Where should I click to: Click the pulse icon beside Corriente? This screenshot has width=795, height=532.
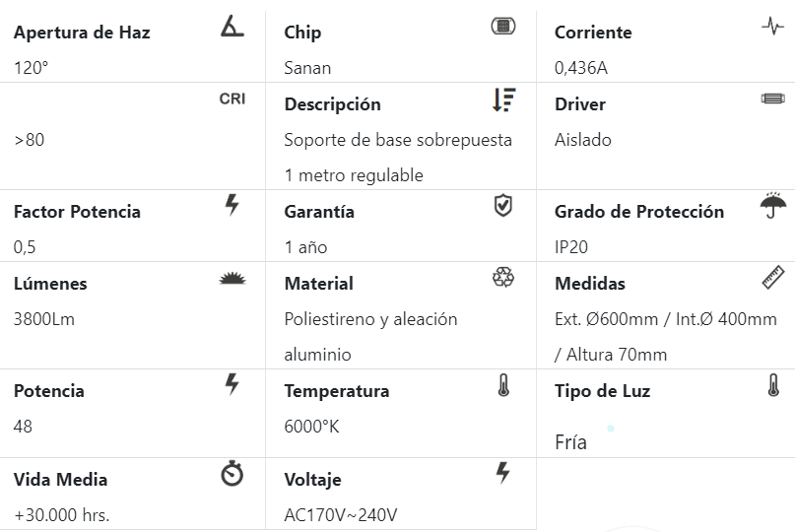click(773, 27)
